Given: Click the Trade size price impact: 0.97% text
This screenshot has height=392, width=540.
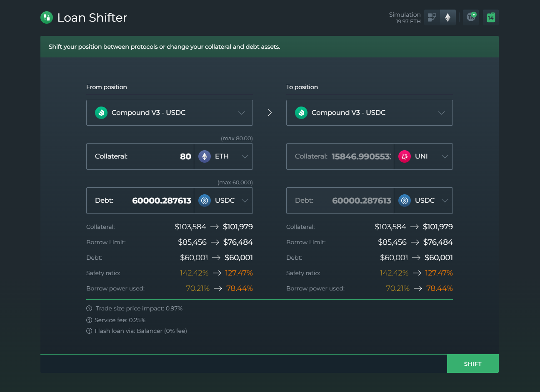Looking at the screenshot, I should [x=139, y=308].
